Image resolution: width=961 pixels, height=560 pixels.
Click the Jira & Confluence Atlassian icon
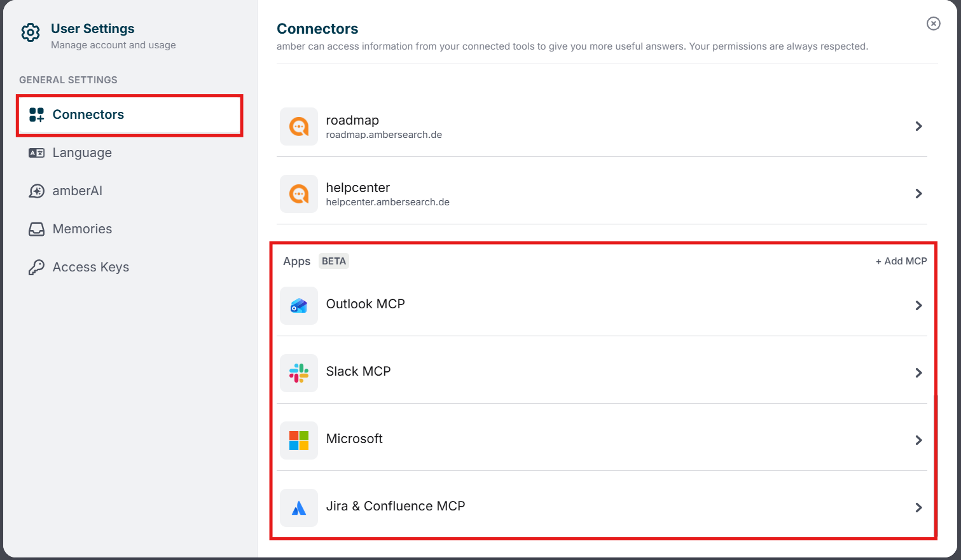click(299, 508)
